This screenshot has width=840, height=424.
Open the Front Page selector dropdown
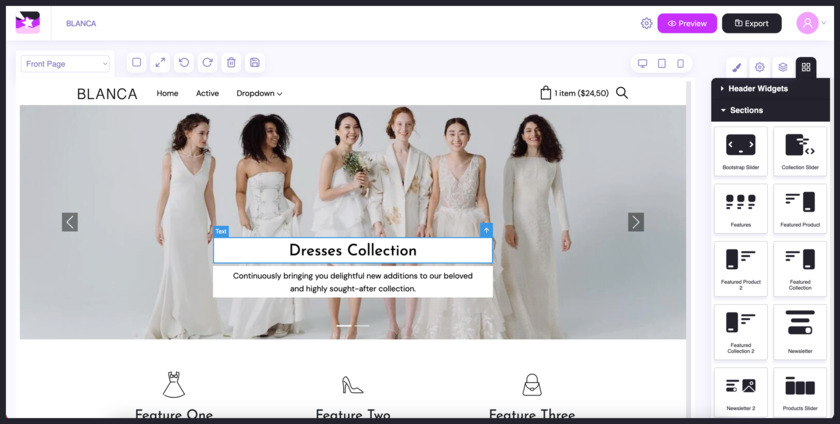pos(66,64)
